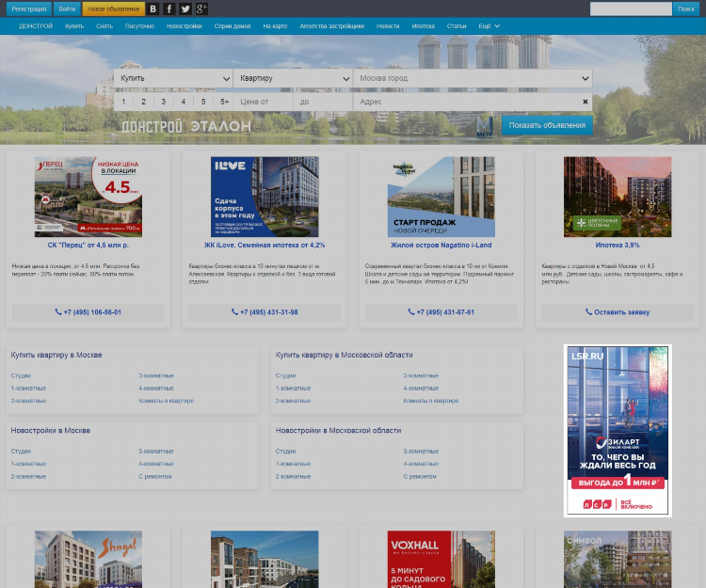Open Комнаты в квартире under Московской области

coord(431,401)
